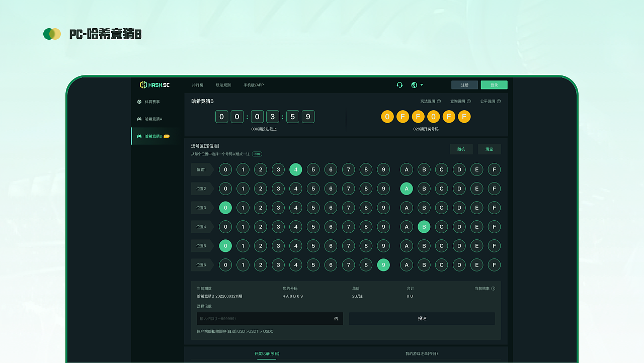
Task: Click the last yellow result ball F
Action: coord(464,117)
